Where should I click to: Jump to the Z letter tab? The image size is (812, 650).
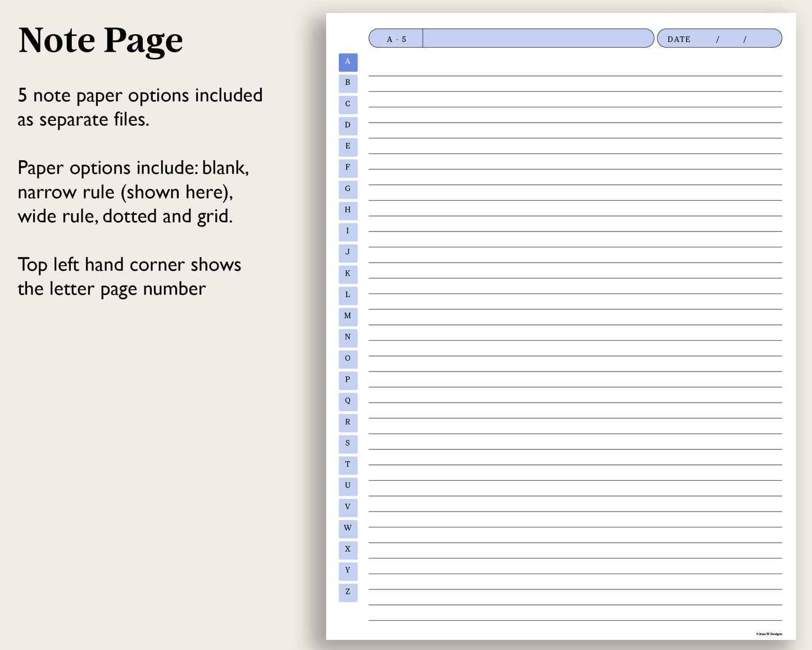tap(347, 592)
